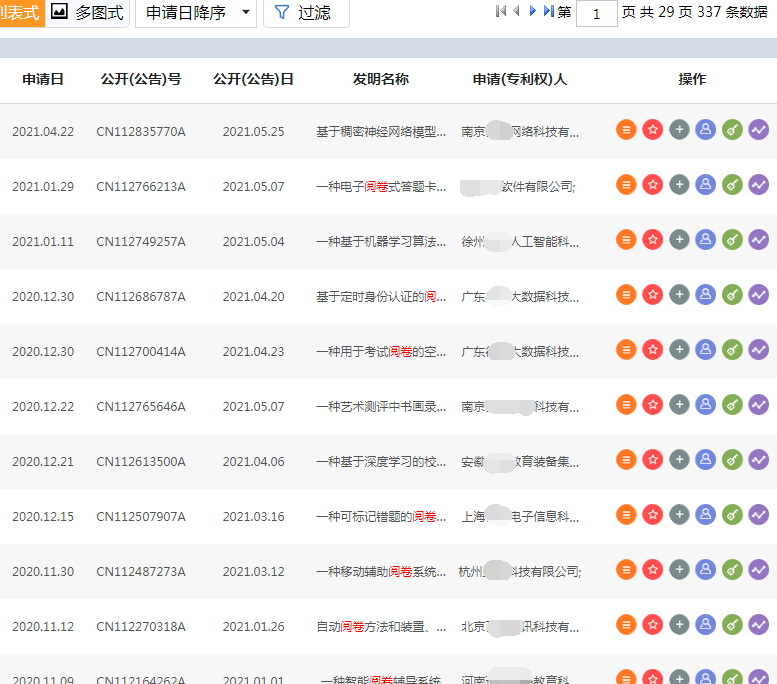Click green key icon in CN112507907A row
This screenshot has height=684, width=777.
732,515
